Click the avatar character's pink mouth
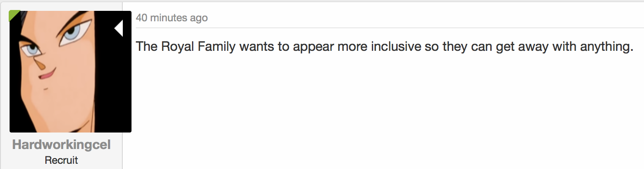Screen dimensions: 644x169 pos(47,74)
